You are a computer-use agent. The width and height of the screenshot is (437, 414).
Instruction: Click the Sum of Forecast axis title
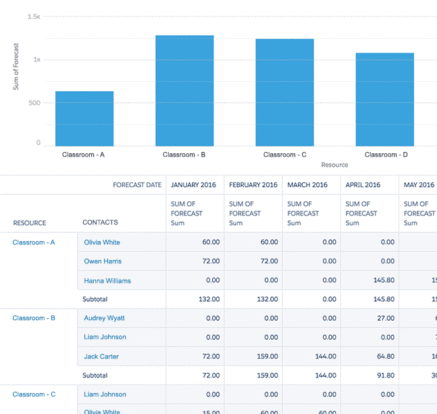click(16, 67)
